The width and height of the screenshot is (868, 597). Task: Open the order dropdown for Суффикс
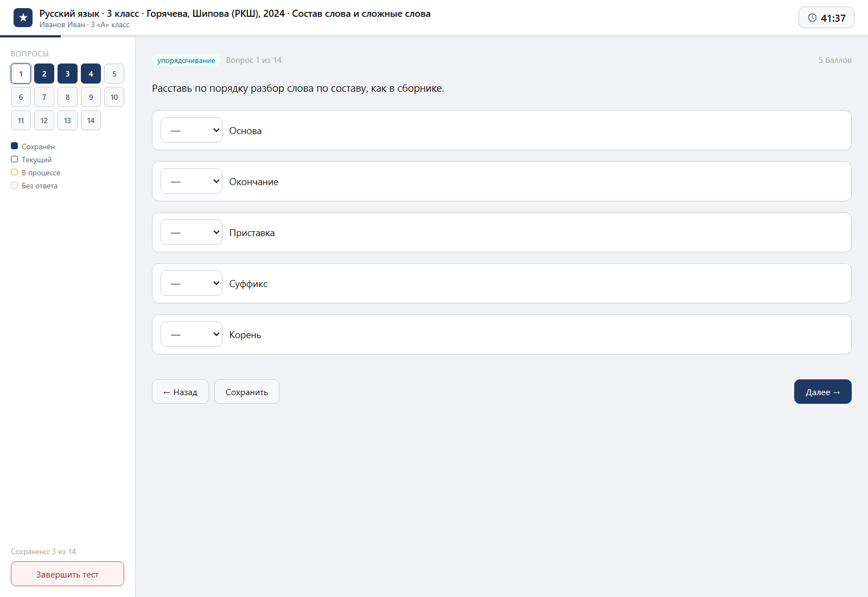coord(192,283)
